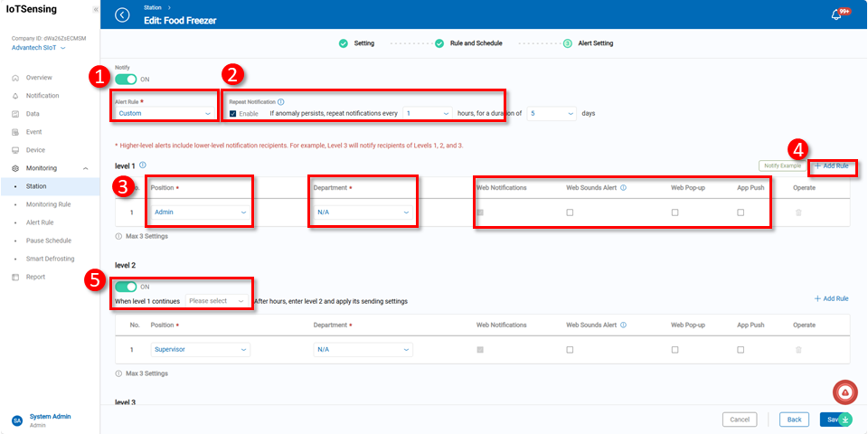Check Web Sounds Alert for Admin row

coord(570,212)
